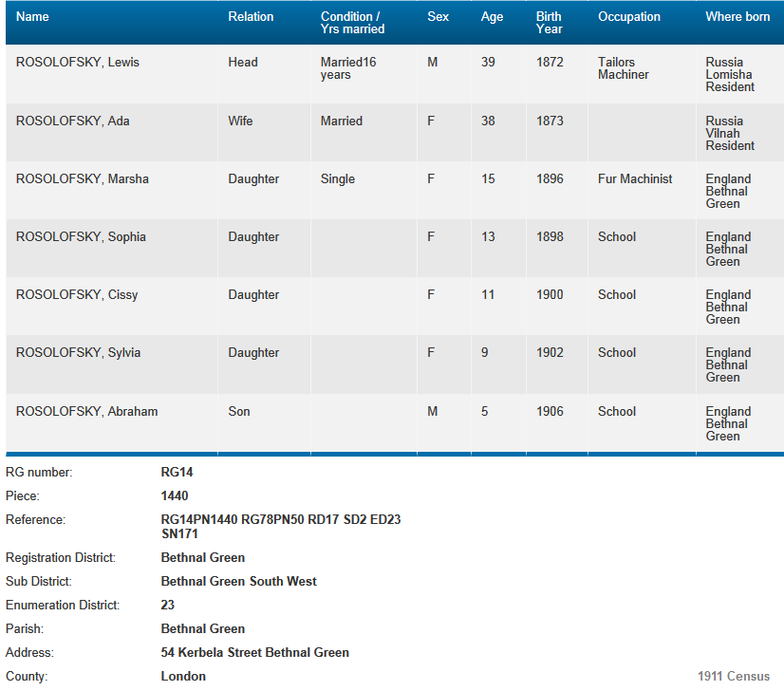Screen dimensions: 784x691
Task: Click the name ROSOLOFSKY, Lewis
Action: 78,63
